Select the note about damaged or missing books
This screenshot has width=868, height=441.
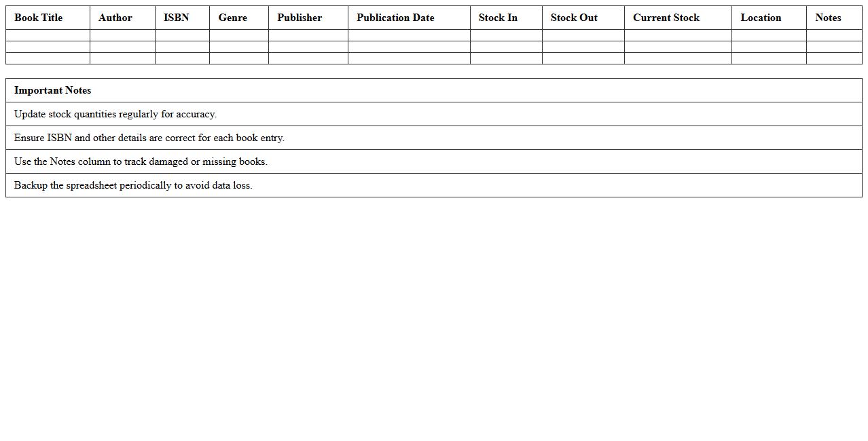(x=141, y=161)
